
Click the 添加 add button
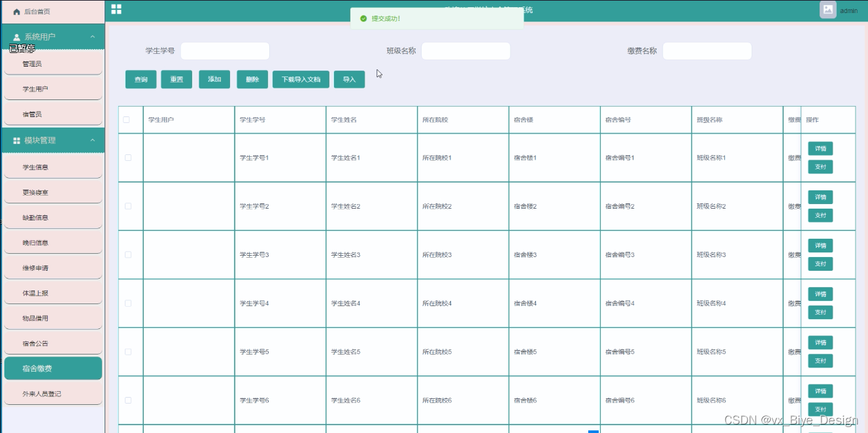pos(214,79)
